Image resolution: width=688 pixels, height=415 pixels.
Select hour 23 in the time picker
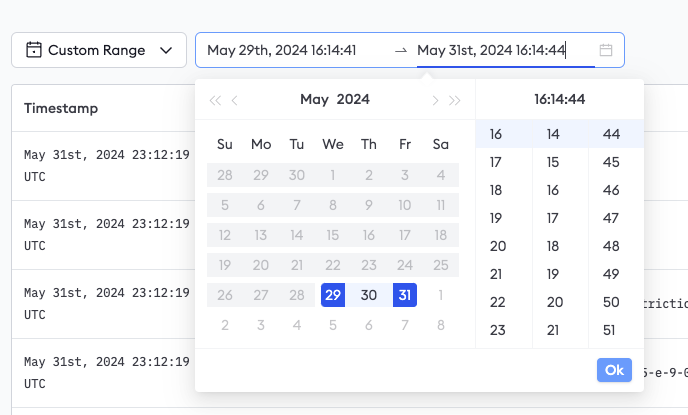(x=496, y=330)
